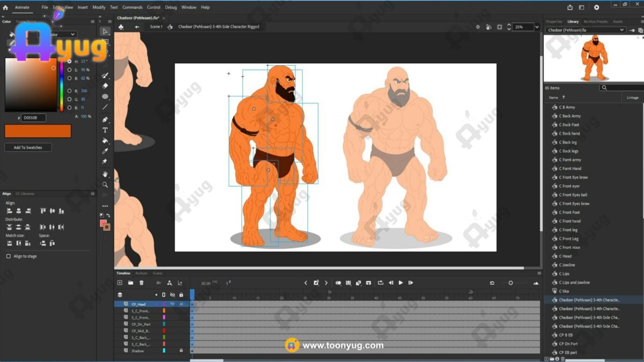Click Scene 1 in the breadcrumb

[x=156, y=27]
